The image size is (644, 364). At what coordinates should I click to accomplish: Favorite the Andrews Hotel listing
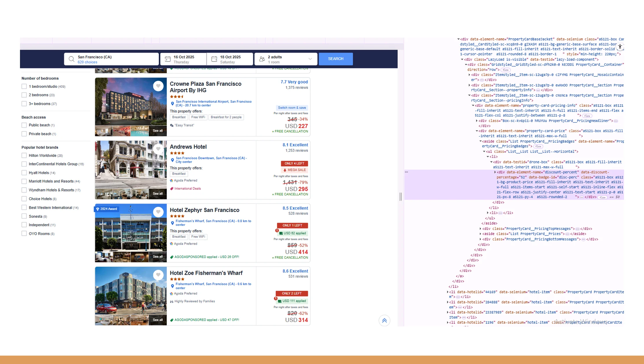pos(158,149)
